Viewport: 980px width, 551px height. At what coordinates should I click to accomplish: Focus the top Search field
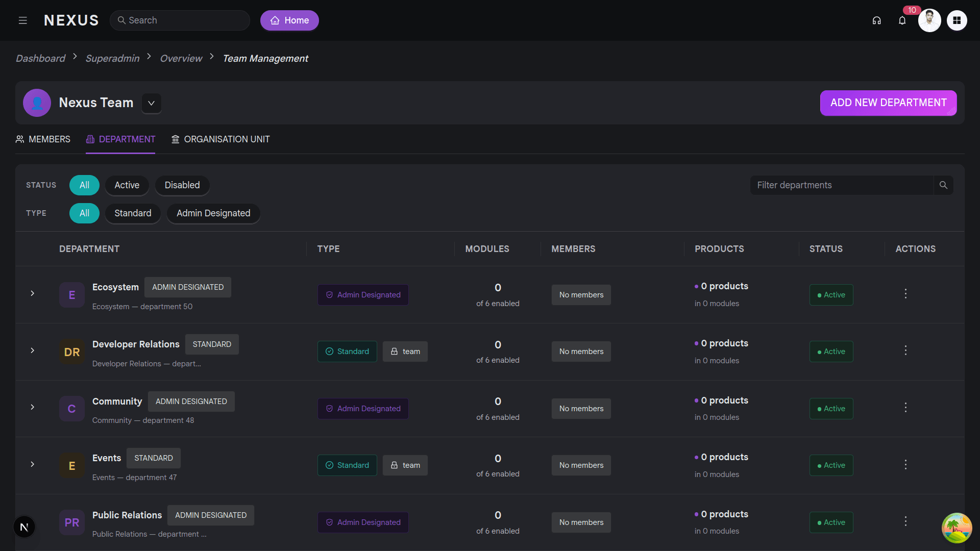point(180,20)
